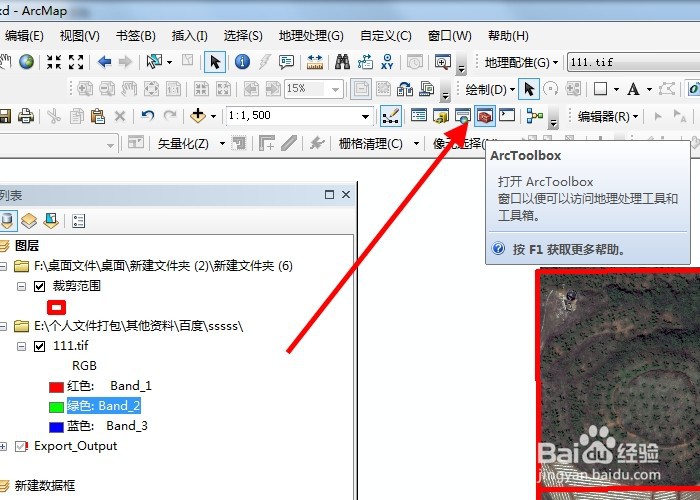Open the layout zoom 15% dropdown

point(335,90)
